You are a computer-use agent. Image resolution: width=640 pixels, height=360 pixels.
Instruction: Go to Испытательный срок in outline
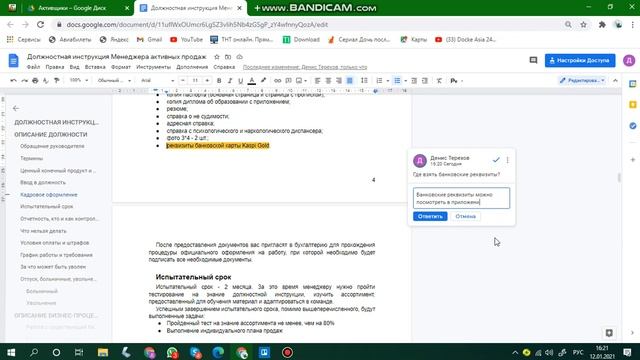(47, 207)
